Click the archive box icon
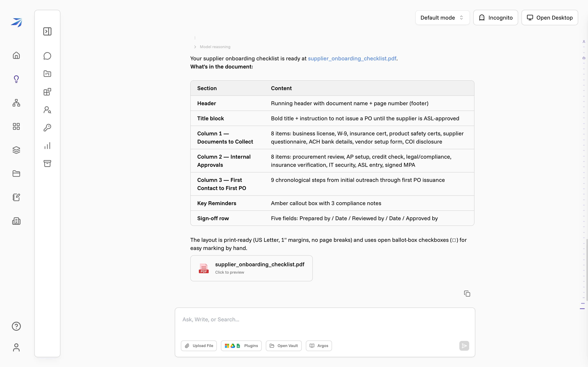 (47, 163)
